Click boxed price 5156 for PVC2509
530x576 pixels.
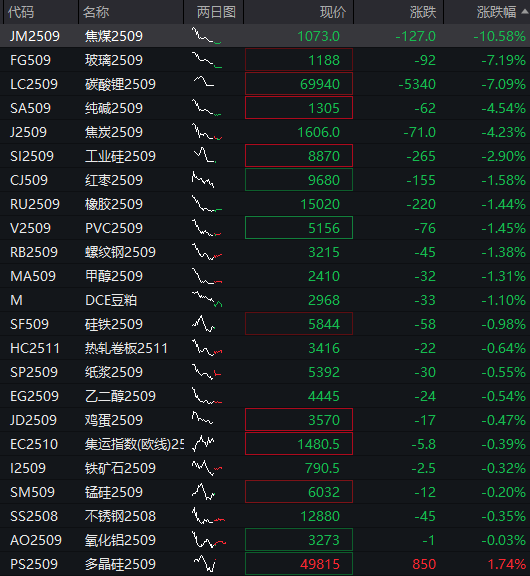(x=299, y=228)
